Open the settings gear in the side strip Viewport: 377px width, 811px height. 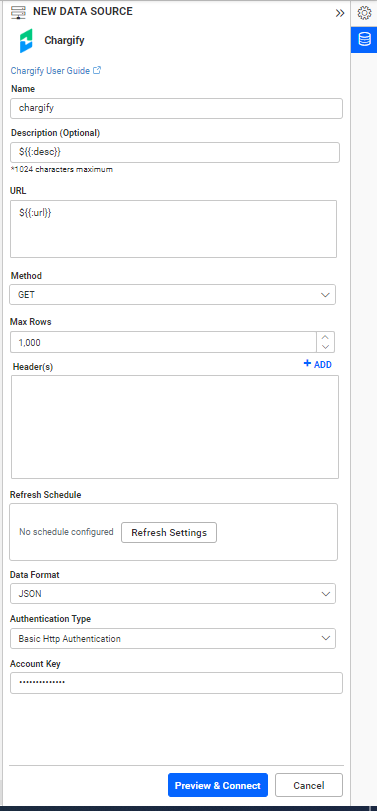click(x=364, y=13)
